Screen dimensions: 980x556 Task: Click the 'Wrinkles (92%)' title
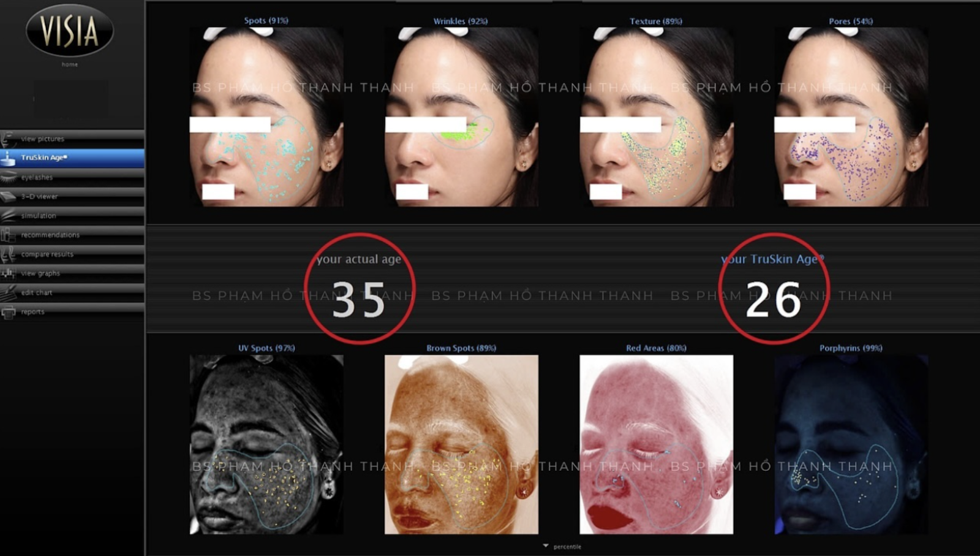pyautogui.click(x=461, y=21)
